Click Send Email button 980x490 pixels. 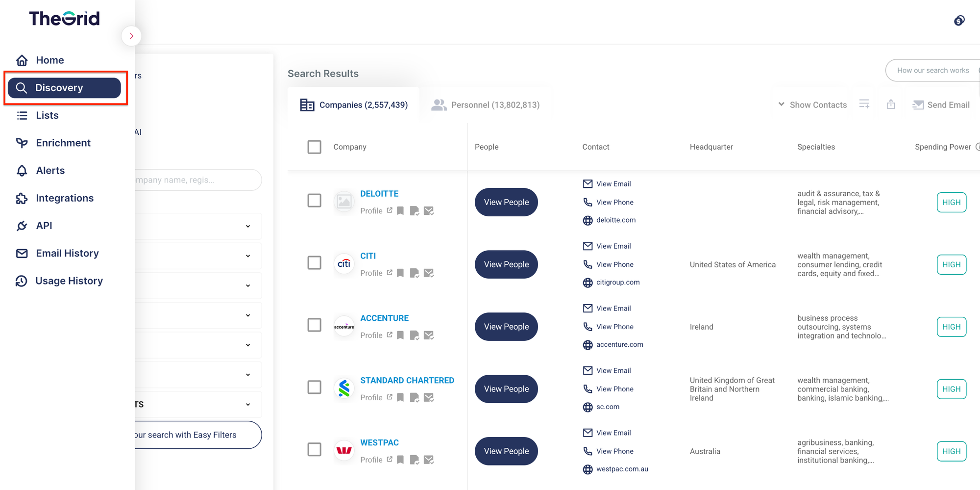(941, 105)
